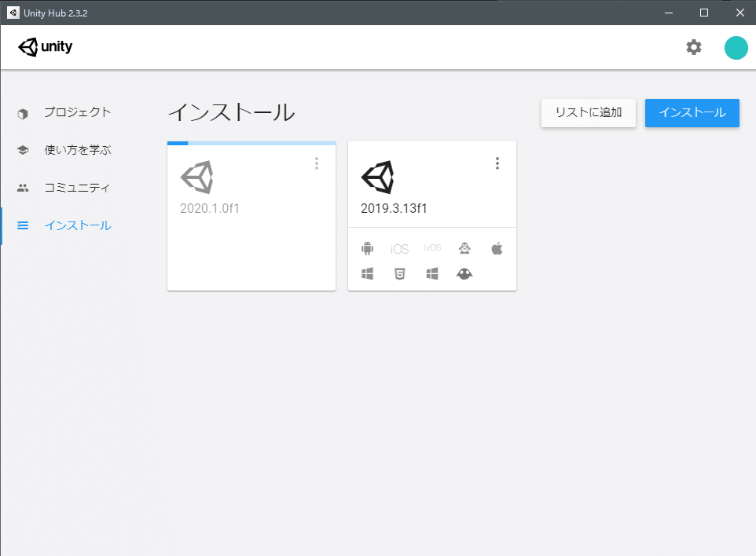Open the account avatar menu
Image resolution: width=756 pixels, height=556 pixels.
pyautogui.click(x=736, y=47)
